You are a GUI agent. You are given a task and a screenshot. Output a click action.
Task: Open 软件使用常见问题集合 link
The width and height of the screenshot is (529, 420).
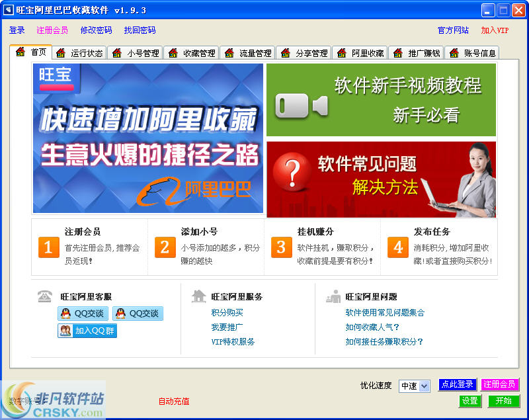pyautogui.click(x=385, y=313)
